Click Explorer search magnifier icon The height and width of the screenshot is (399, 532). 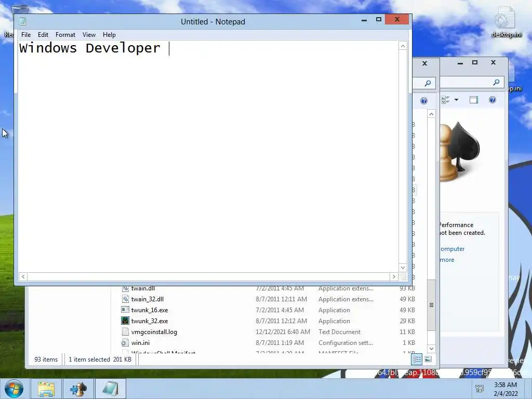tap(428, 83)
